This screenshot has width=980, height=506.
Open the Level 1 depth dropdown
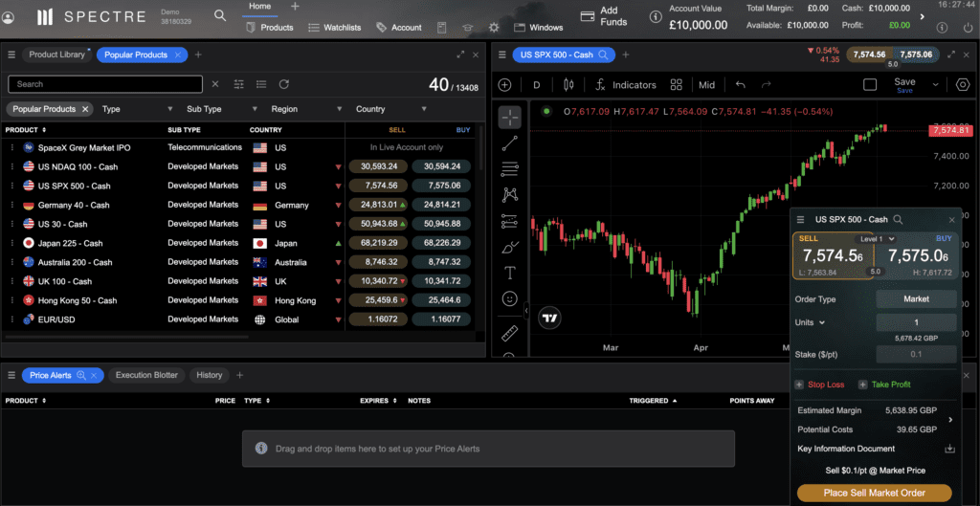875,238
